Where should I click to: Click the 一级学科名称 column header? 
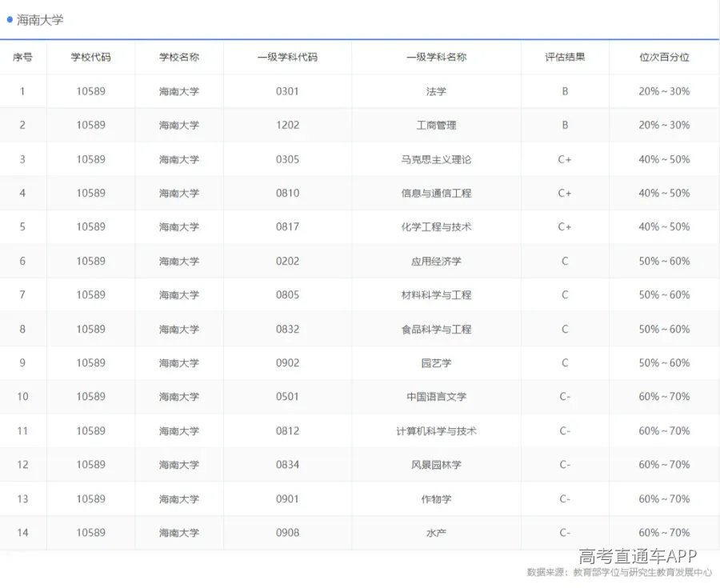coord(434,57)
